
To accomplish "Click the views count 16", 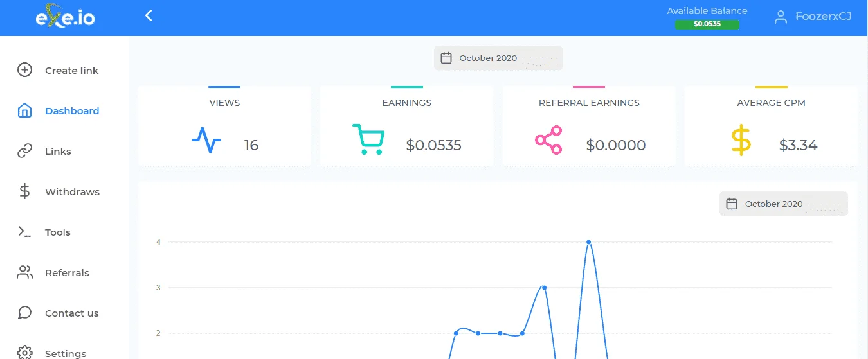I will coord(251,145).
